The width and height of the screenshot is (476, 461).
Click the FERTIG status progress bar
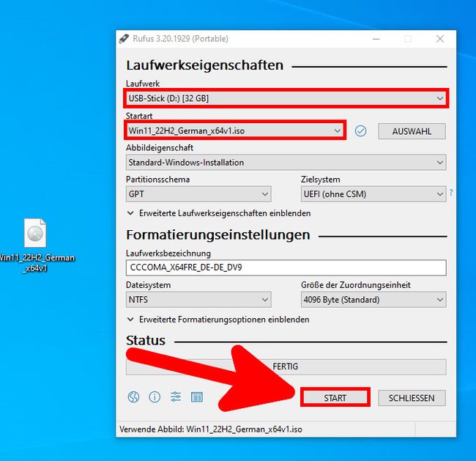(286, 366)
